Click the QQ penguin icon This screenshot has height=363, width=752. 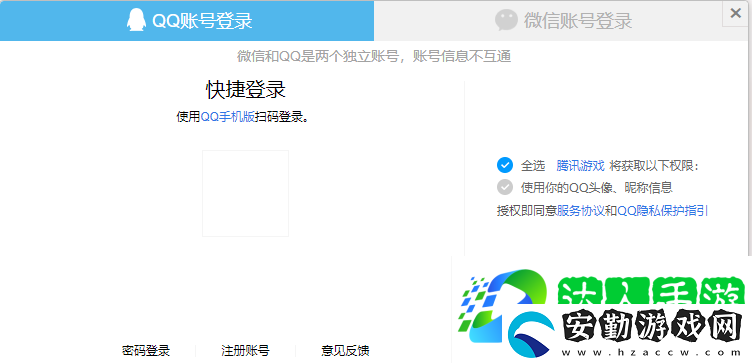pos(136,21)
